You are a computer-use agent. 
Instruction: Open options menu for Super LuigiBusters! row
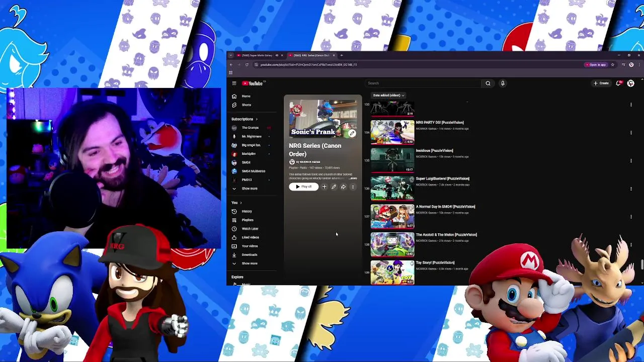coord(631,189)
